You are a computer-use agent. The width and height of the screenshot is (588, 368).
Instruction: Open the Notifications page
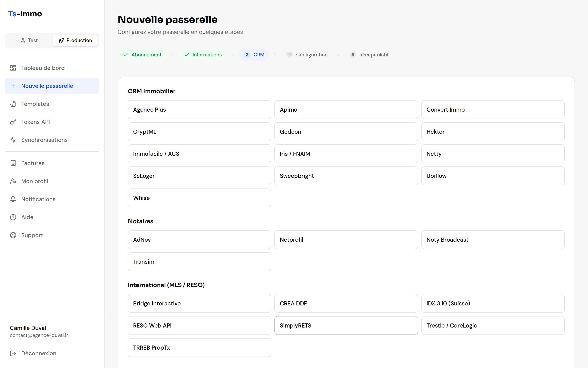[52, 199]
